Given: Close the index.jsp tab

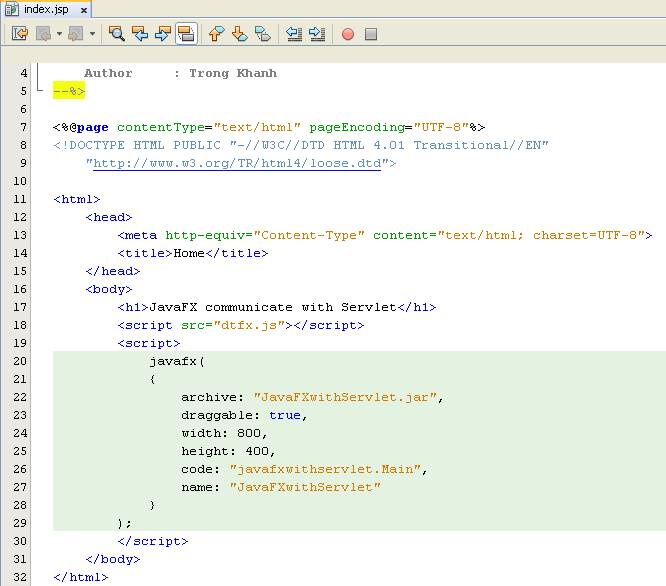Looking at the screenshot, I should tap(84, 10).
